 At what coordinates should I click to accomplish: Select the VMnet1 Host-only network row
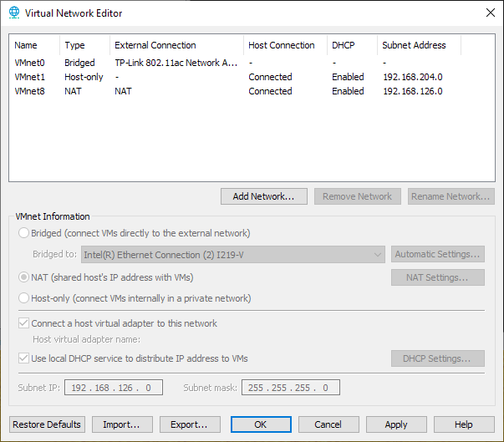tap(125, 77)
